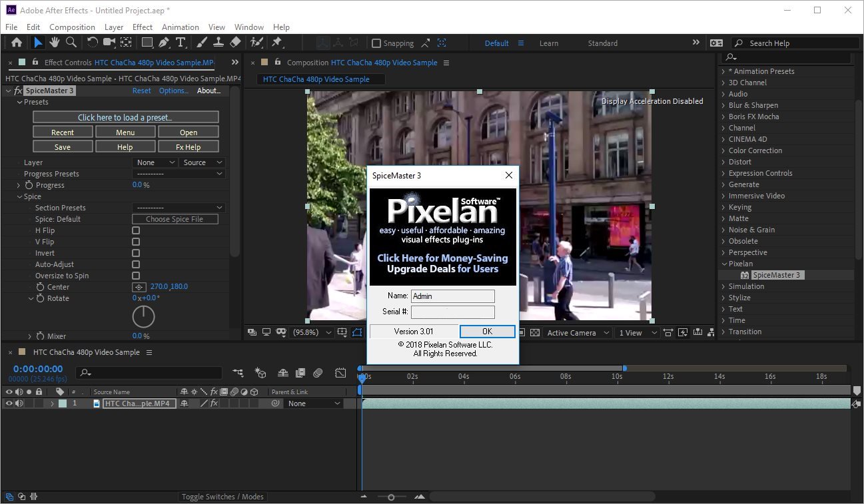Select the Selection arrow tool
Viewport: 864px width, 504px height.
point(38,43)
